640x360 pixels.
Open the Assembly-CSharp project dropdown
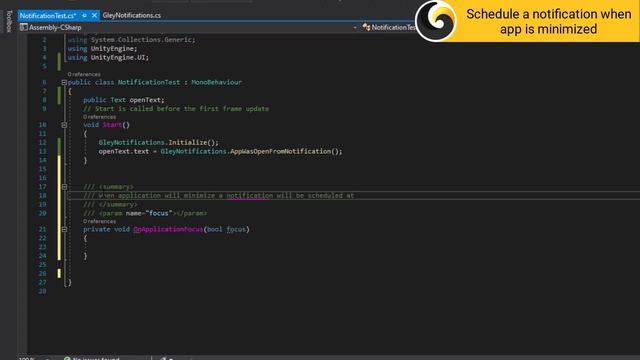click(x=188, y=27)
